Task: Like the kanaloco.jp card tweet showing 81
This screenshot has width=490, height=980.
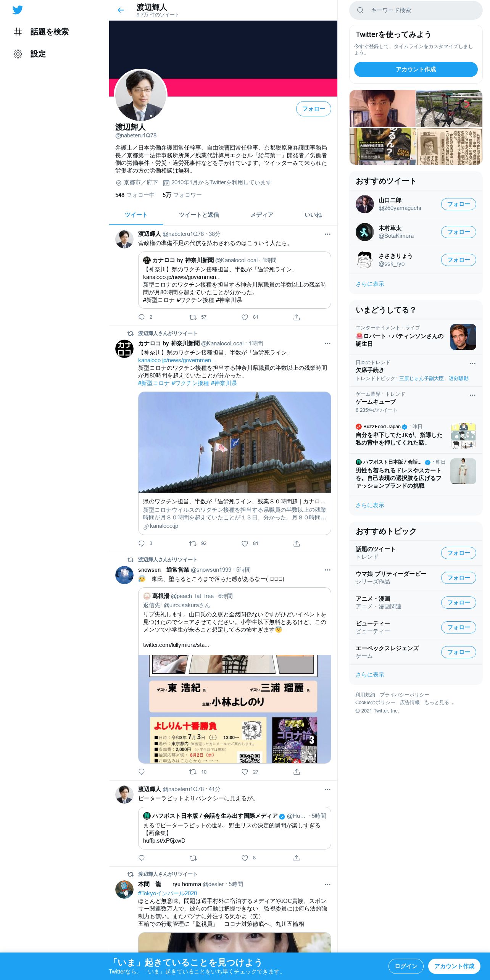Action: point(245,543)
